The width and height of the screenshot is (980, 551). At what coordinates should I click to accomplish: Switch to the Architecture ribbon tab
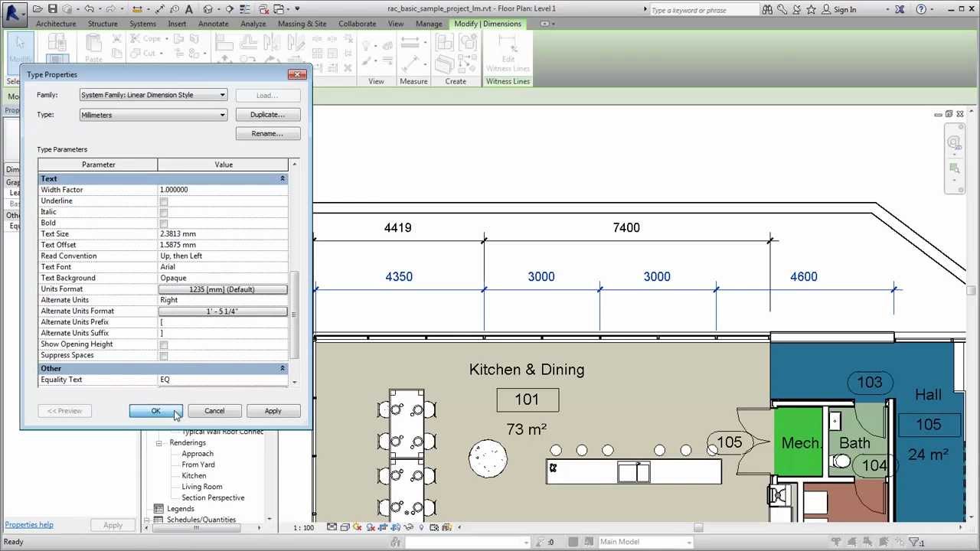click(x=56, y=24)
